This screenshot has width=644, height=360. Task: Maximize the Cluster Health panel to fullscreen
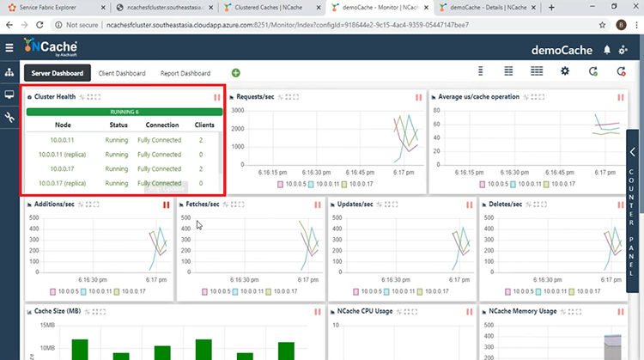tap(97, 97)
